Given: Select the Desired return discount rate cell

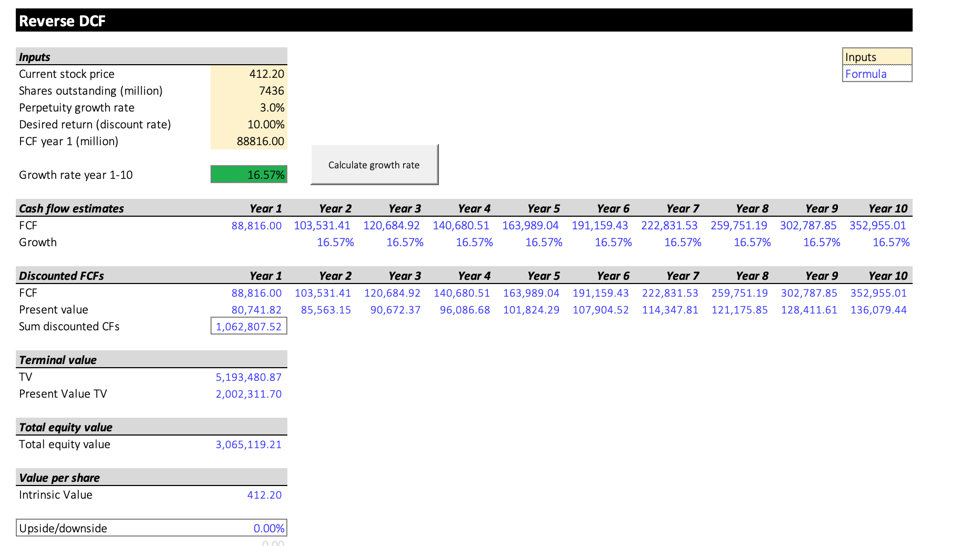Looking at the screenshot, I should coord(248,125).
